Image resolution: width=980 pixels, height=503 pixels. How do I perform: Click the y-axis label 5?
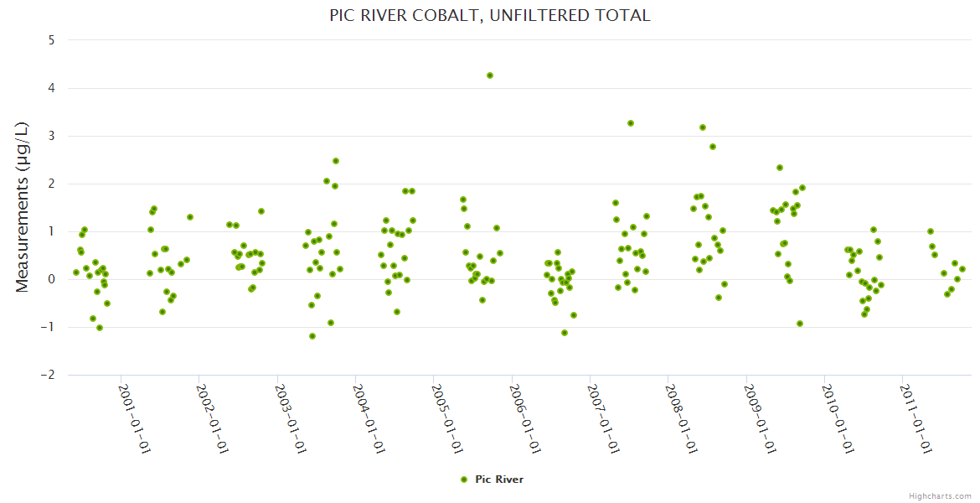pyautogui.click(x=52, y=39)
